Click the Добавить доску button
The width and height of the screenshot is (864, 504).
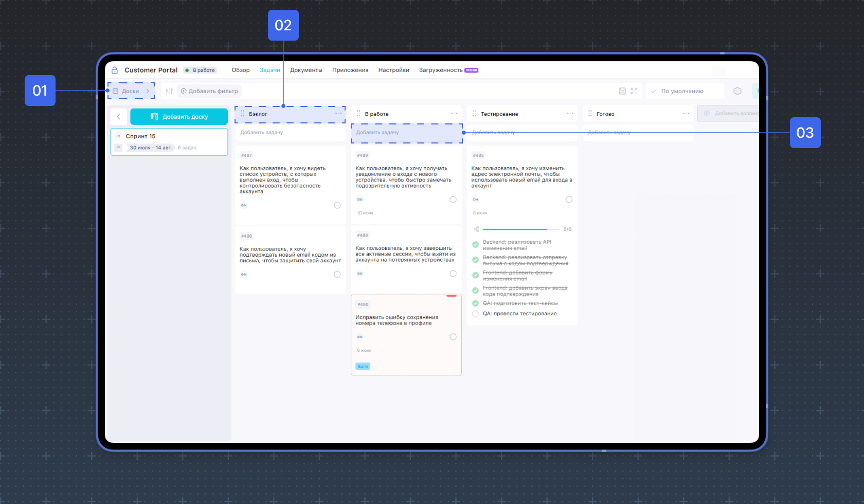pyautogui.click(x=179, y=117)
